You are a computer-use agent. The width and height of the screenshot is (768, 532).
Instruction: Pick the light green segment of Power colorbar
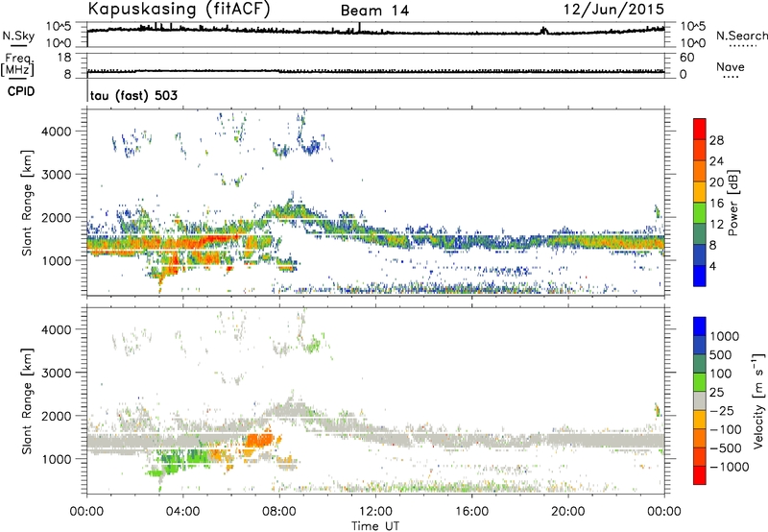(700, 212)
